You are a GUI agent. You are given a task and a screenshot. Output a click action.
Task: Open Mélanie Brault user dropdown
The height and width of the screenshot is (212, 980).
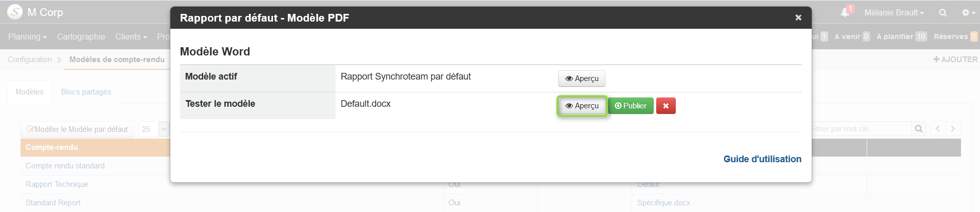894,13
